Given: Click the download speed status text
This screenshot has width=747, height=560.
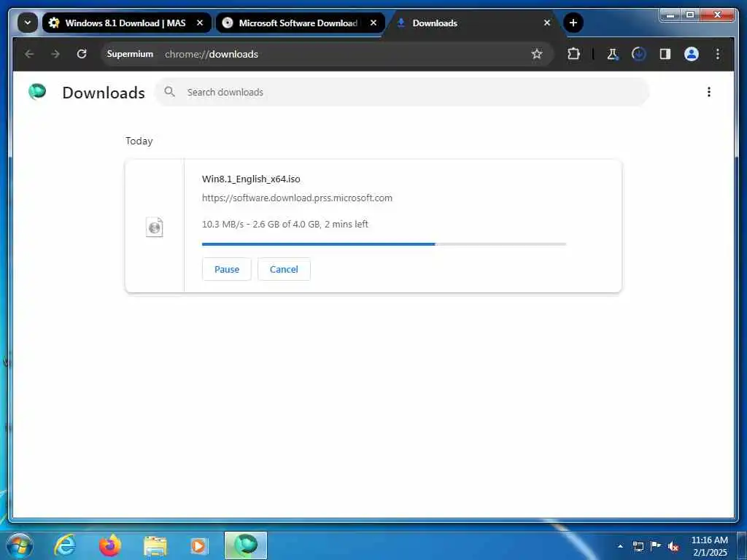Looking at the screenshot, I should (285, 224).
